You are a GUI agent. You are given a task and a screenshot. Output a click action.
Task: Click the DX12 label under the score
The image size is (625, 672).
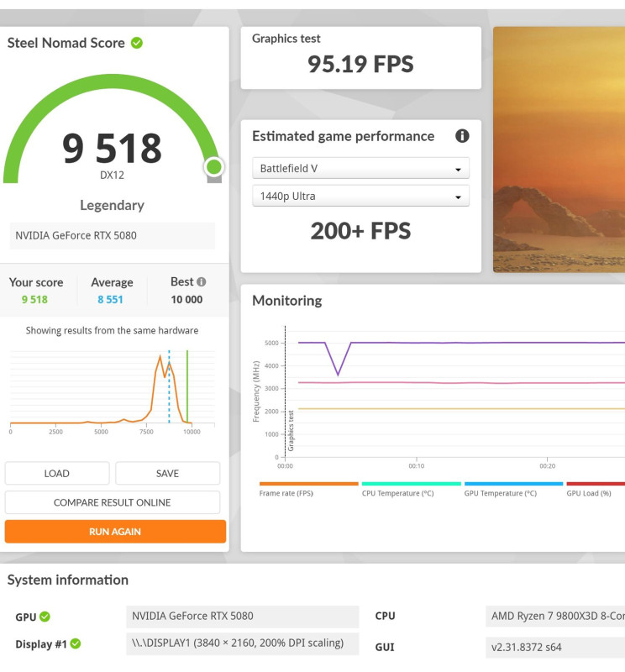coord(112,176)
